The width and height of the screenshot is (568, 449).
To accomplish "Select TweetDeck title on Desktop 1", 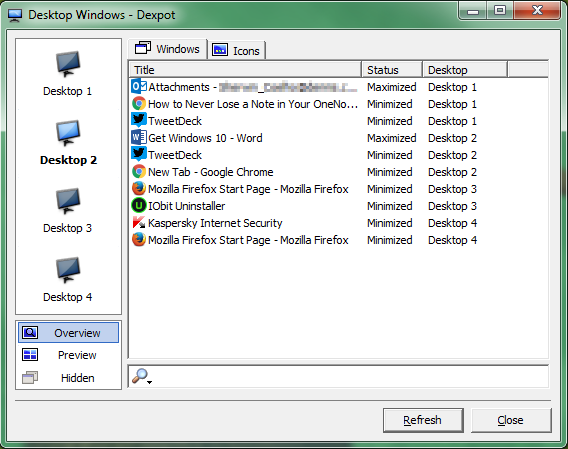I will pyautogui.click(x=175, y=121).
